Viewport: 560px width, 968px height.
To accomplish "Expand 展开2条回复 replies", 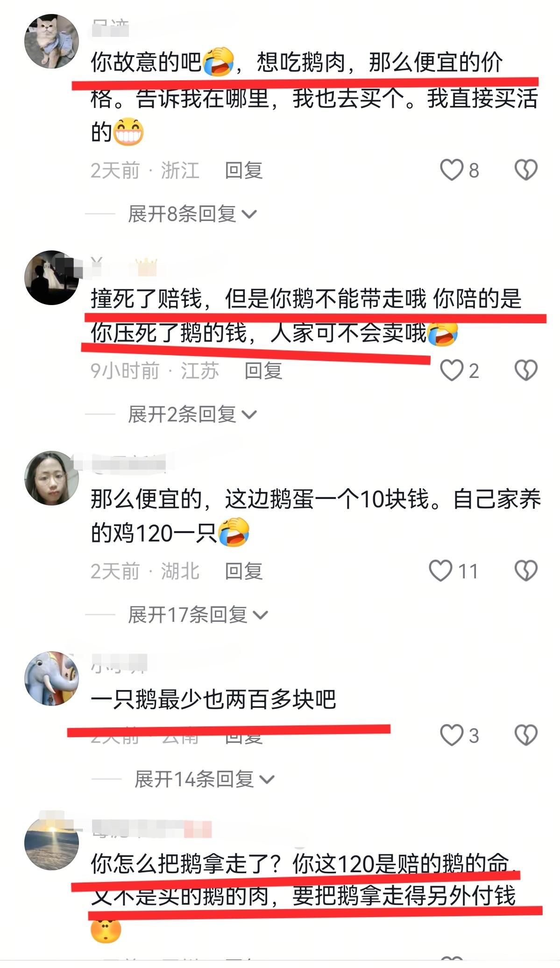I will point(192,414).
